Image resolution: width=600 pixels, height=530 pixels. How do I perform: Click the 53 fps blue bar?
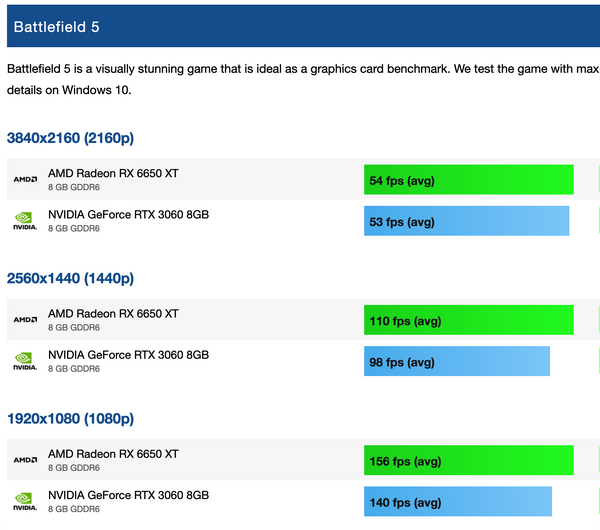[466, 221]
